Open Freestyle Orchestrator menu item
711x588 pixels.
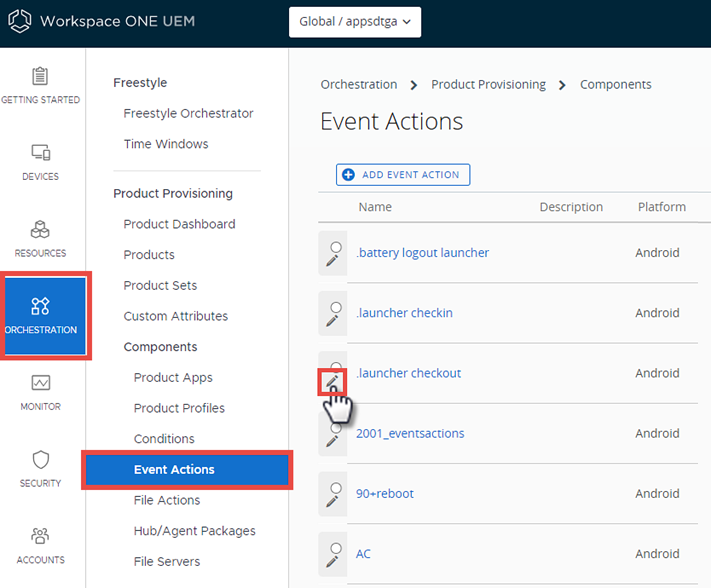(x=188, y=113)
